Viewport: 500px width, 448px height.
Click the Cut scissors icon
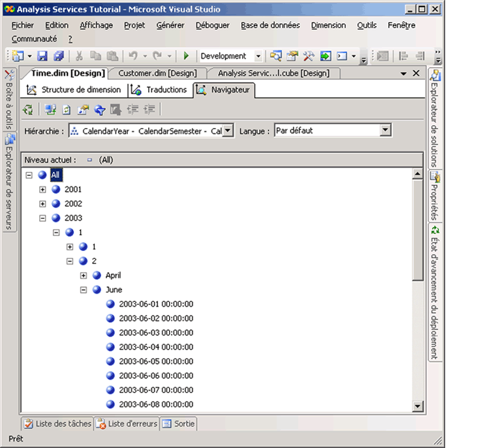point(79,56)
